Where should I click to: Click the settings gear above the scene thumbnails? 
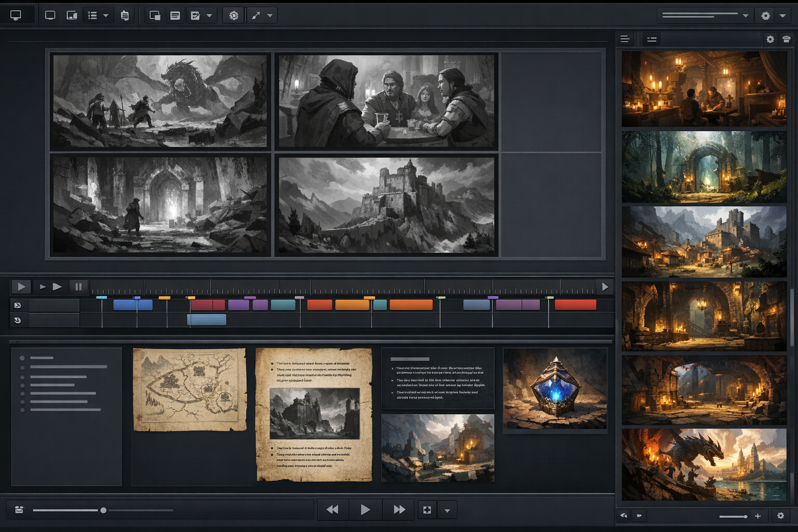coord(770,39)
